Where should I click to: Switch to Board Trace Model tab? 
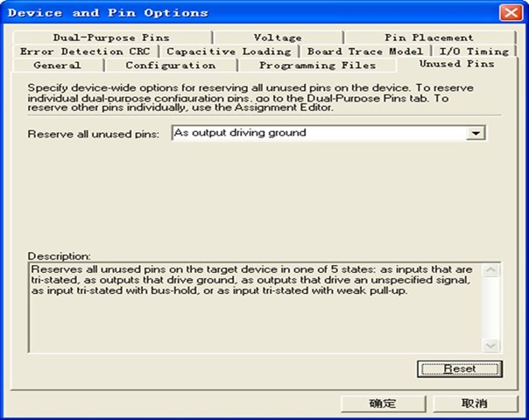tap(364, 52)
